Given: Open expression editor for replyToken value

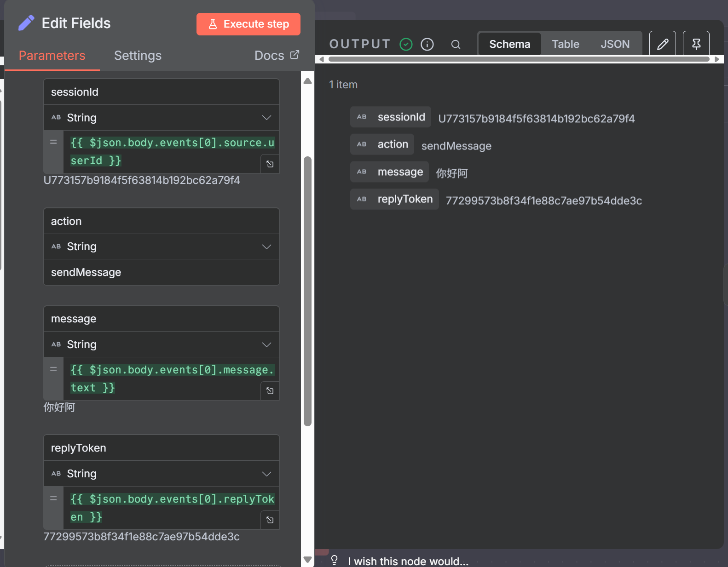Looking at the screenshot, I should pyautogui.click(x=270, y=520).
